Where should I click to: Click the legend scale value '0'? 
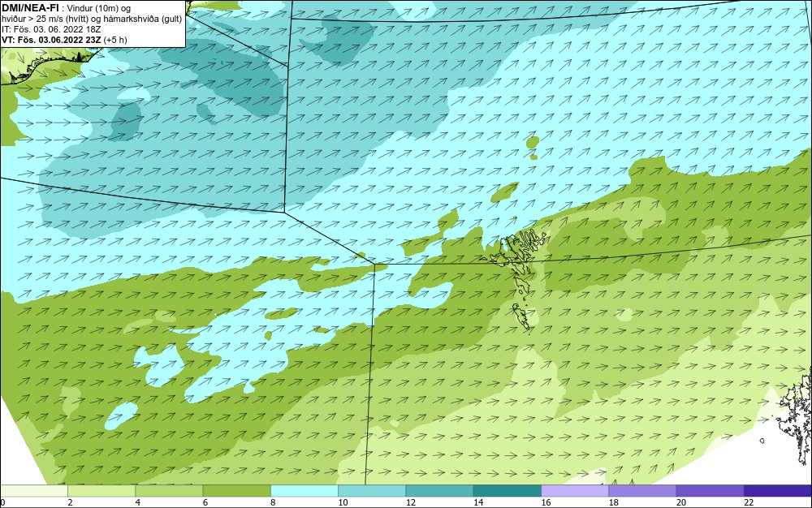pyautogui.click(x=2, y=502)
